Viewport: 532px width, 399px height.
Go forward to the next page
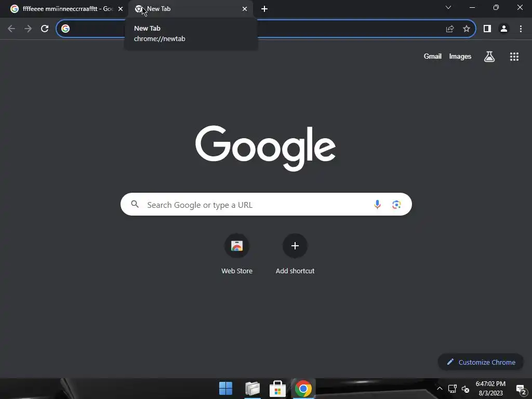click(x=28, y=29)
